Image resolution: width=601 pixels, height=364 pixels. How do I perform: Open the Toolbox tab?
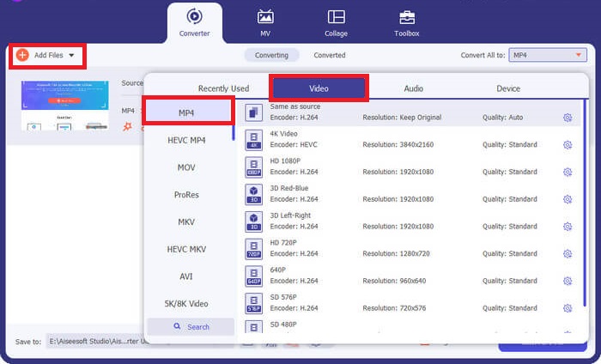pyautogui.click(x=407, y=23)
